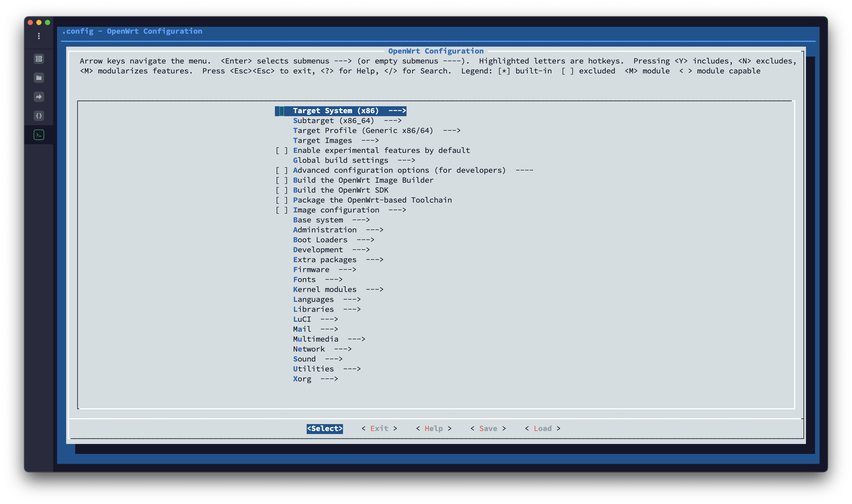Open the hosts server icon in sidebar
The height and width of the screenshot is (504, 852).
coord(39,59)
